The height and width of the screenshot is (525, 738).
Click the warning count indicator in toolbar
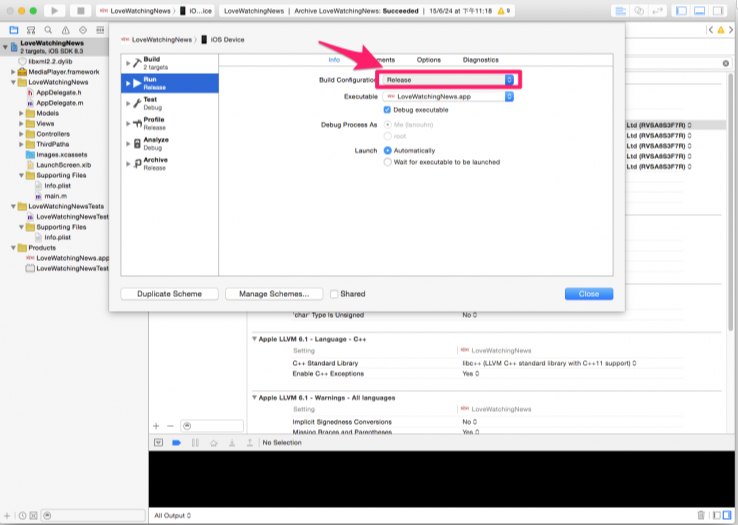point(503,11)
